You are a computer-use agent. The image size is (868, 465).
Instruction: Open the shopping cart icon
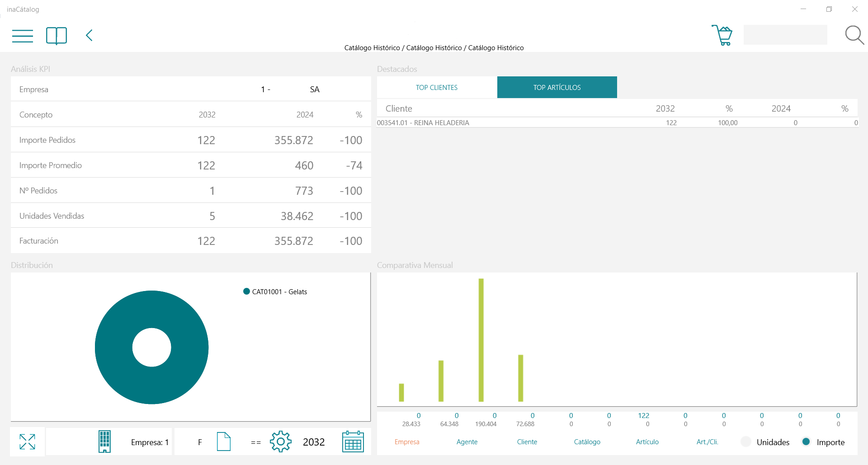pos(722,35)
